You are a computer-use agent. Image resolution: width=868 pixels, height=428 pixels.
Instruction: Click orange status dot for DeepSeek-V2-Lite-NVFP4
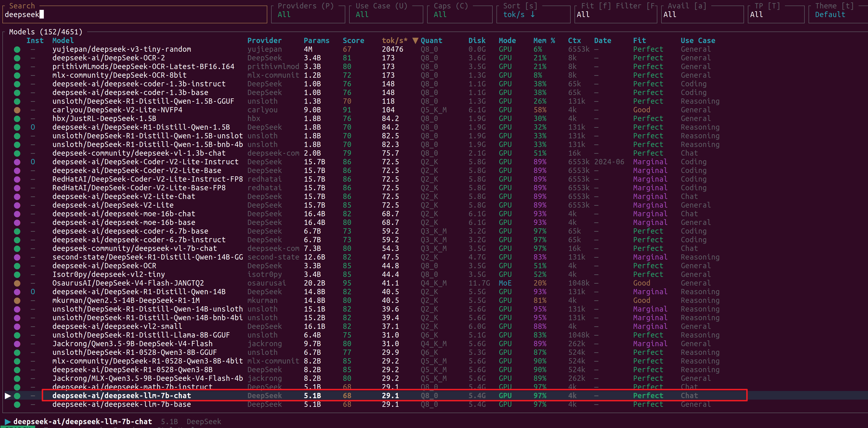17,110
